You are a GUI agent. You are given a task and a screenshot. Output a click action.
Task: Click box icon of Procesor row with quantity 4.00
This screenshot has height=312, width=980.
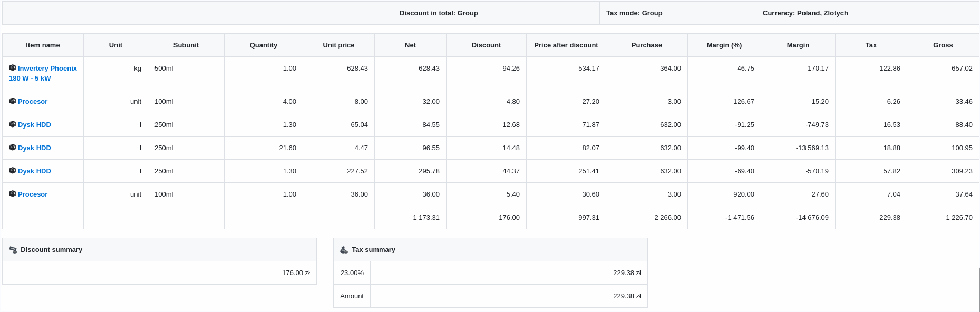click(12, 101)
